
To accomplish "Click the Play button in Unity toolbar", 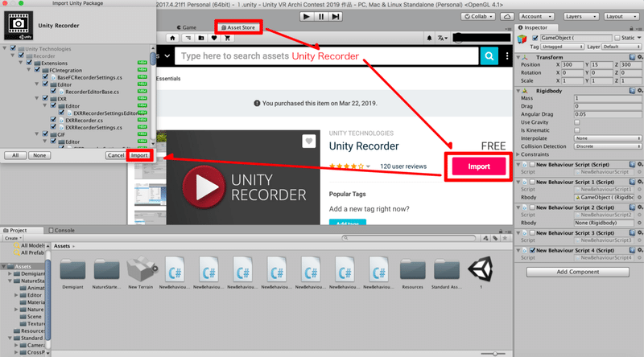I will click(x=306, y=16).
